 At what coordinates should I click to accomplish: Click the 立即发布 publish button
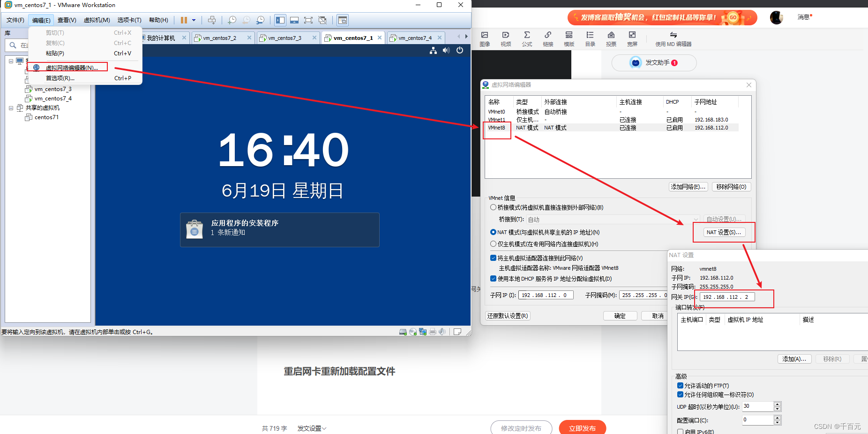tap(582, 427)
